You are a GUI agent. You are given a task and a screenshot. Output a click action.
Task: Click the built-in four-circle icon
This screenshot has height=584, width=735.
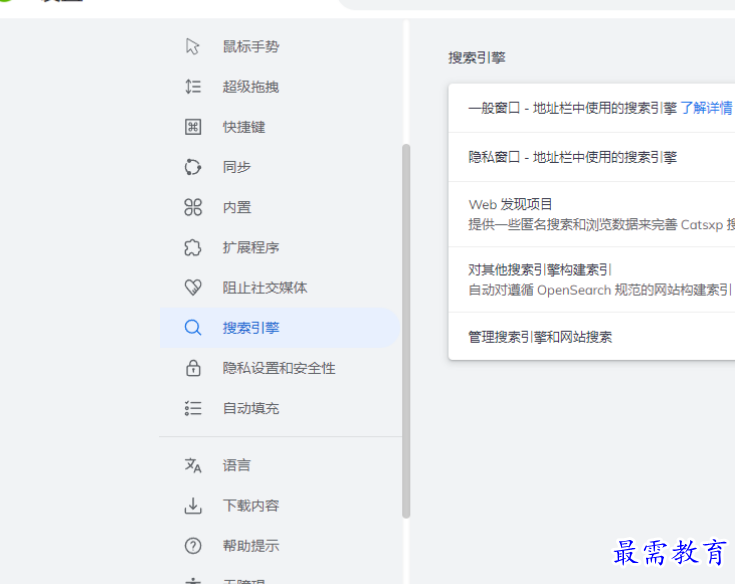point(193,207)
